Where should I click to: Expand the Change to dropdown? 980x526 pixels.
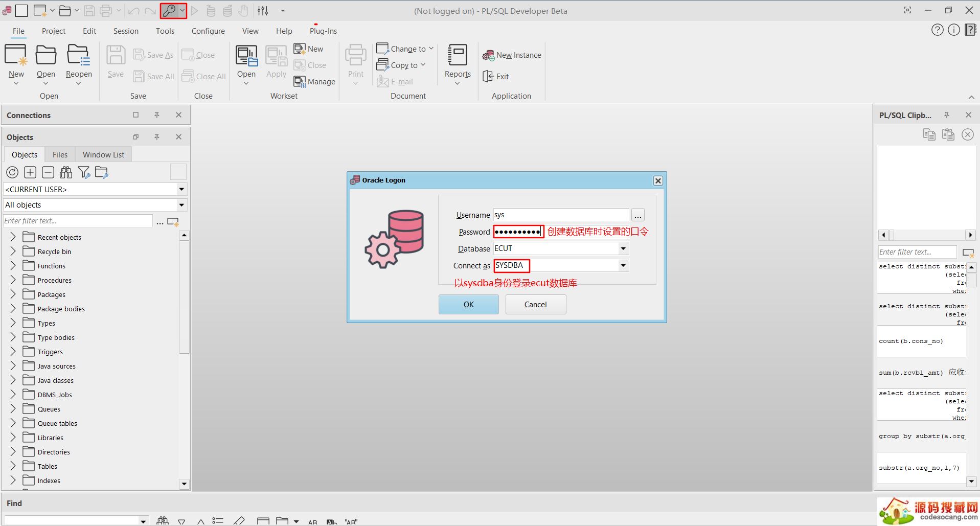[431, 49]
